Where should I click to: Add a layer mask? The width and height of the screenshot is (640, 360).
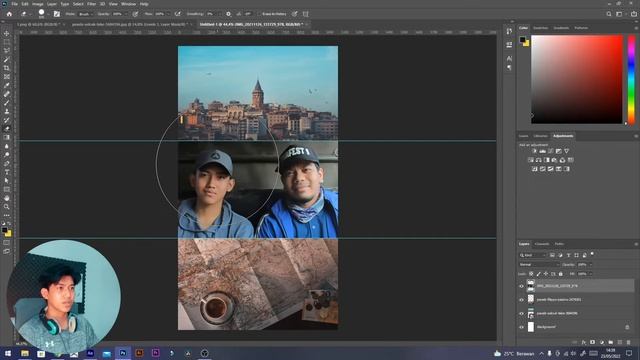593,342
